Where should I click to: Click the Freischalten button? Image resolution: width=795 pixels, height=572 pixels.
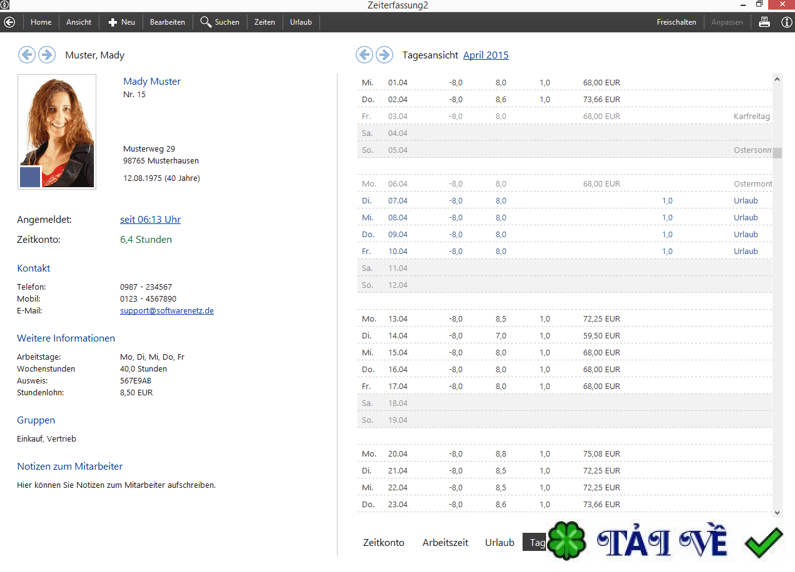click(676, 22)
